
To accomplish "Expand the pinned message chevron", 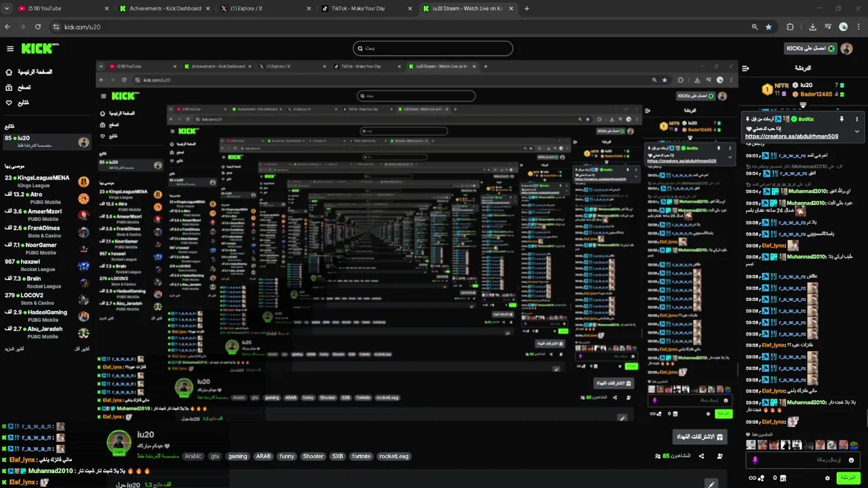I will 856,131.
